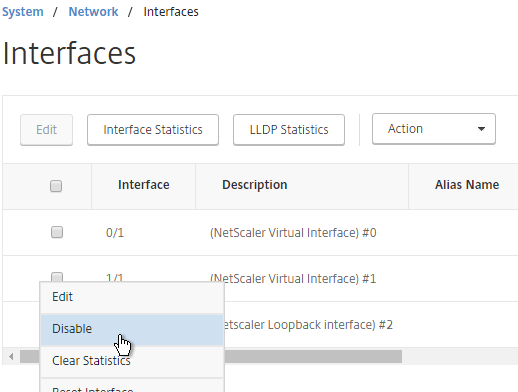Open the Network breadcrumb link
Screen dimensions: 518x392
(93, 12)
